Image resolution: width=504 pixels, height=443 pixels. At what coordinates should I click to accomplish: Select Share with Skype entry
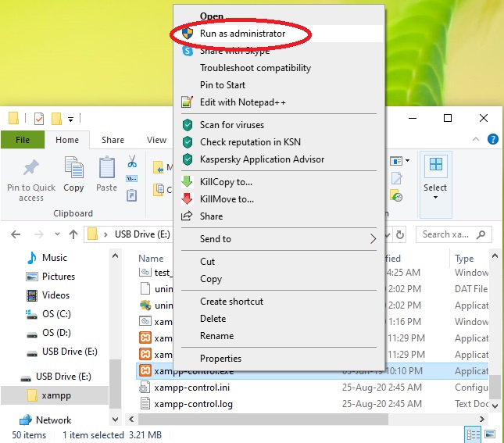click(x=234, y=51)
